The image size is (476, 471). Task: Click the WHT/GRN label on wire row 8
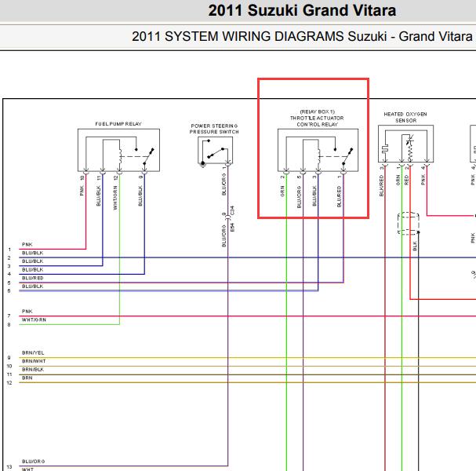34,320
